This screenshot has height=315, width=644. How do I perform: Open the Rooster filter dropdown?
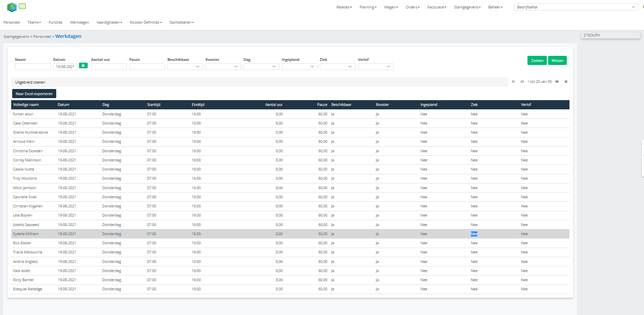point(223,67)
